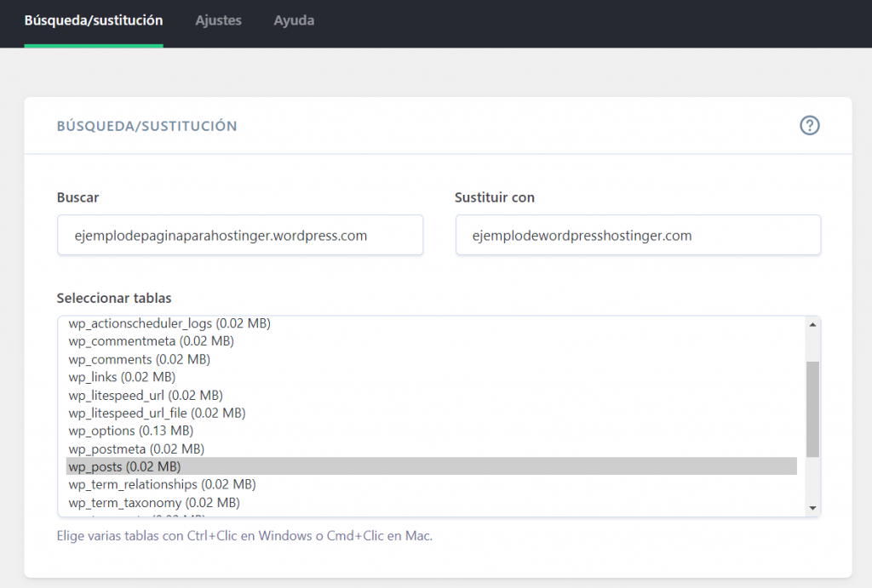Click the table list scroll down arrow

pyautogui.click(x=812, y=508)
